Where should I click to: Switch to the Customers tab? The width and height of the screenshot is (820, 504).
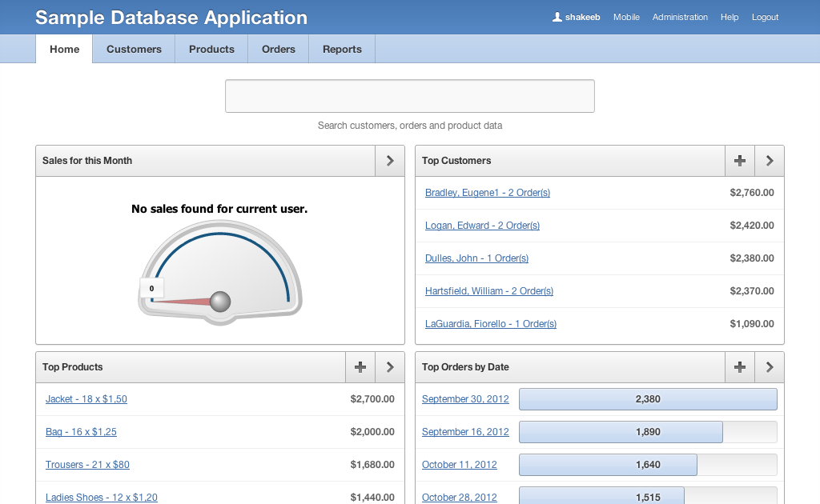coord(134,50)
